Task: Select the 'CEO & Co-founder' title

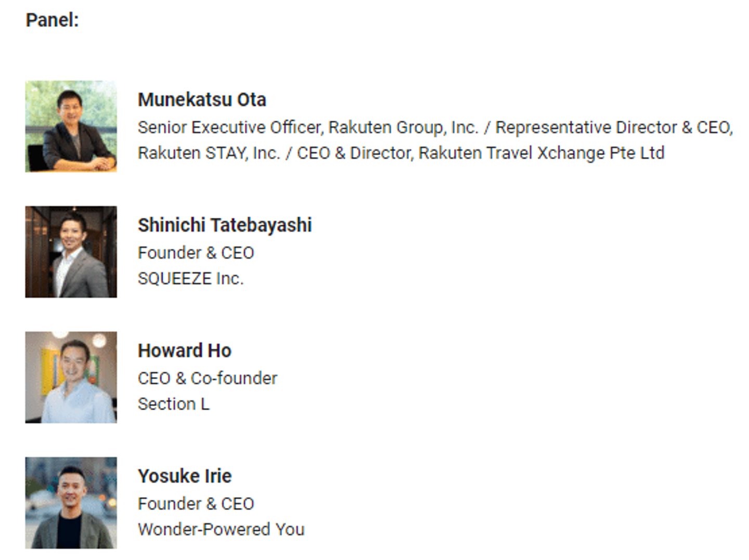Action: click(x=208, y=379)
